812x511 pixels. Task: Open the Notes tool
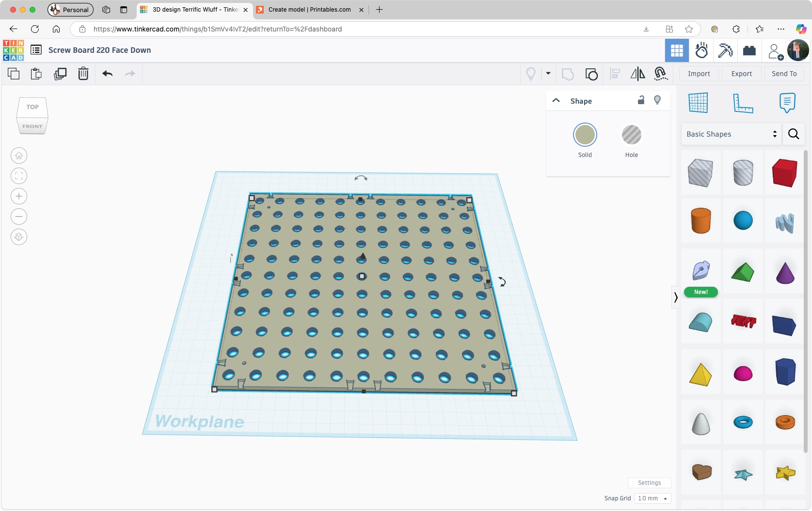pyautogui.click(x=787, y=103)
